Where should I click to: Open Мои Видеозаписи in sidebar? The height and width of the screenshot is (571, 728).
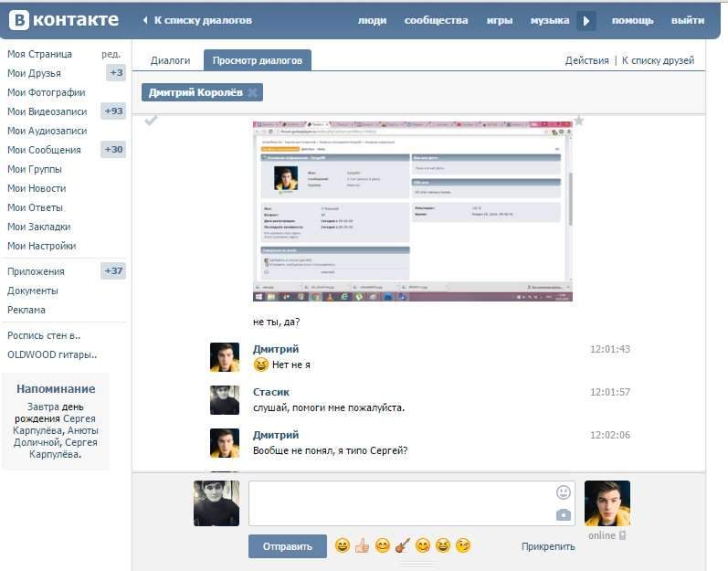tap(47, 111)
